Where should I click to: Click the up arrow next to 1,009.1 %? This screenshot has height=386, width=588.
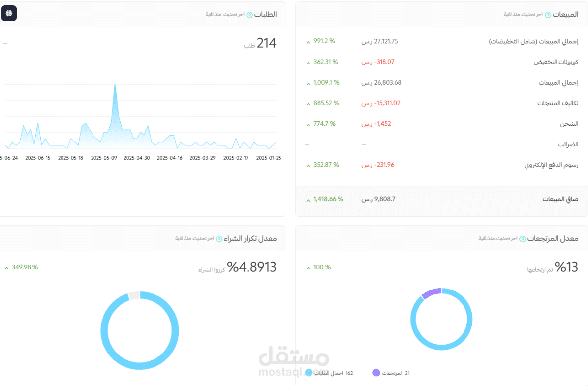tap(308, 84)
